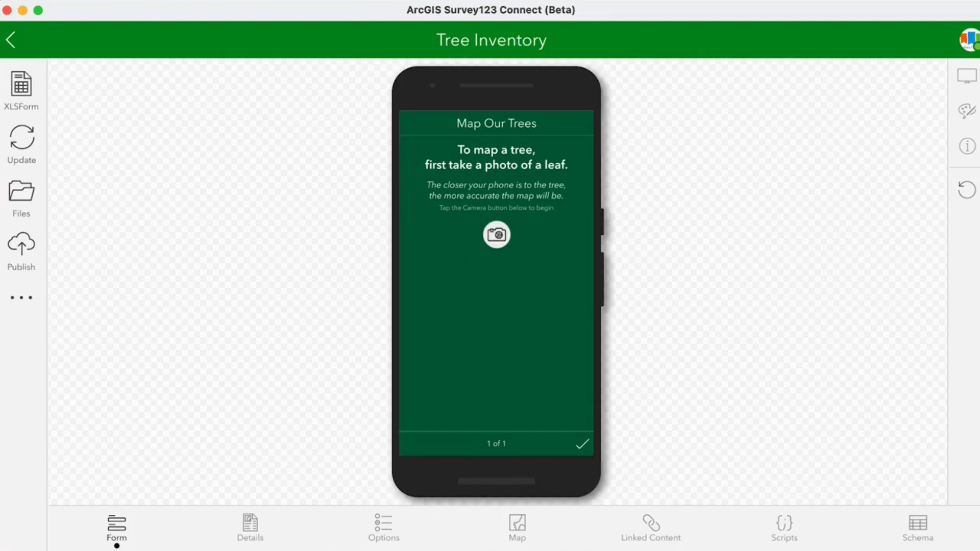Click the undo icon on right panel
This screenshot has height=551, width=980.
point(967,190)
